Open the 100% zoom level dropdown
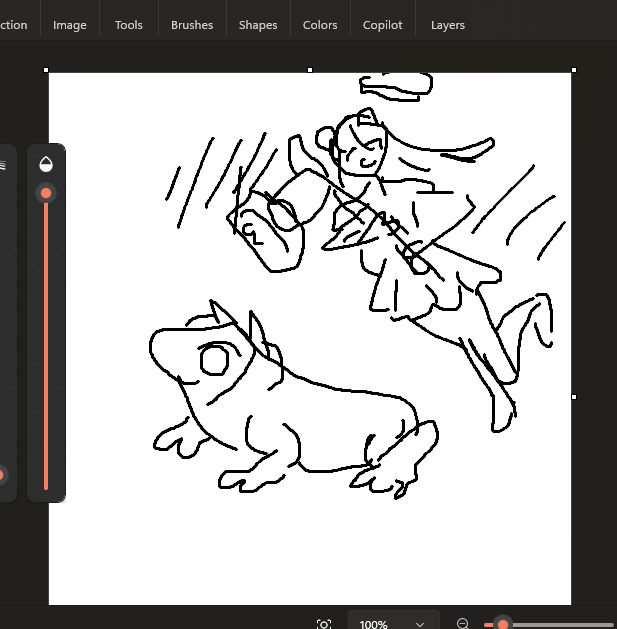This screenshot has height=629, width=617. tap(394, 621)
